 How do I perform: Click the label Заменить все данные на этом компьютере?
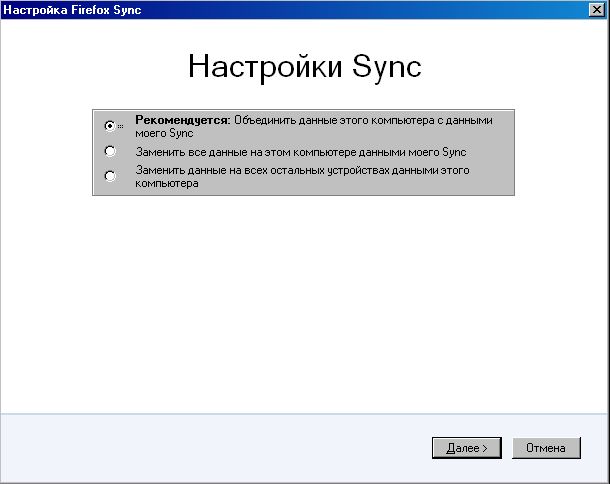pos(301,152)
